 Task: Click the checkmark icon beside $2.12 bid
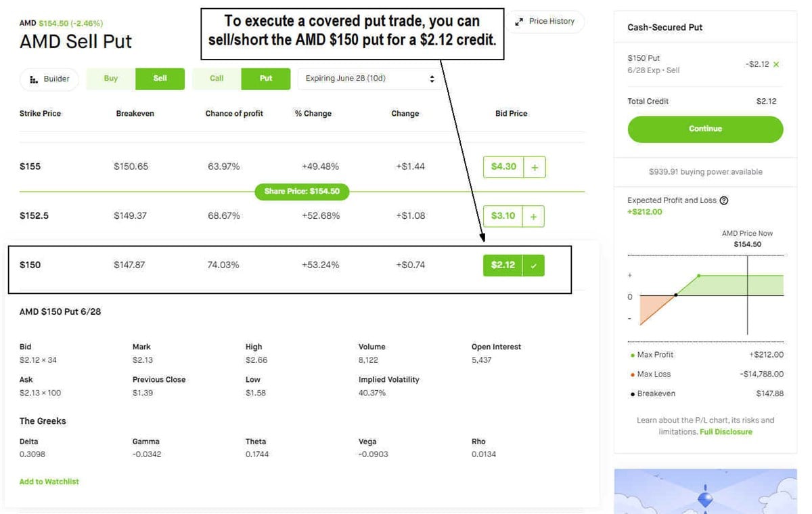533,265
